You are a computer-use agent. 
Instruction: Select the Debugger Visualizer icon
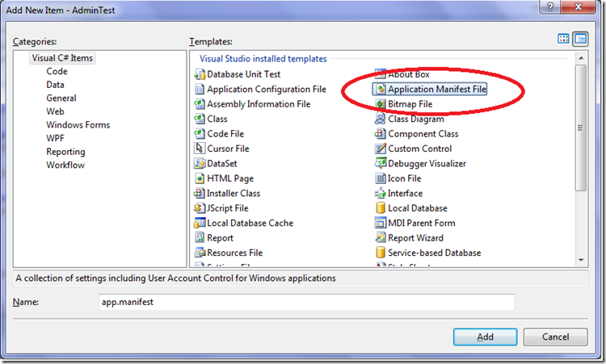[x=381, y=164]
